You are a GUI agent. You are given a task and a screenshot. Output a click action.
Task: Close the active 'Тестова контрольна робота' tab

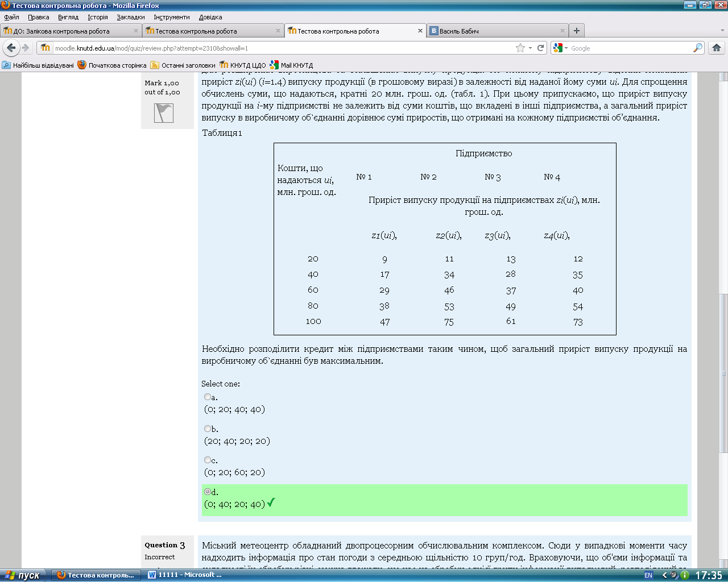click(420, 31)
